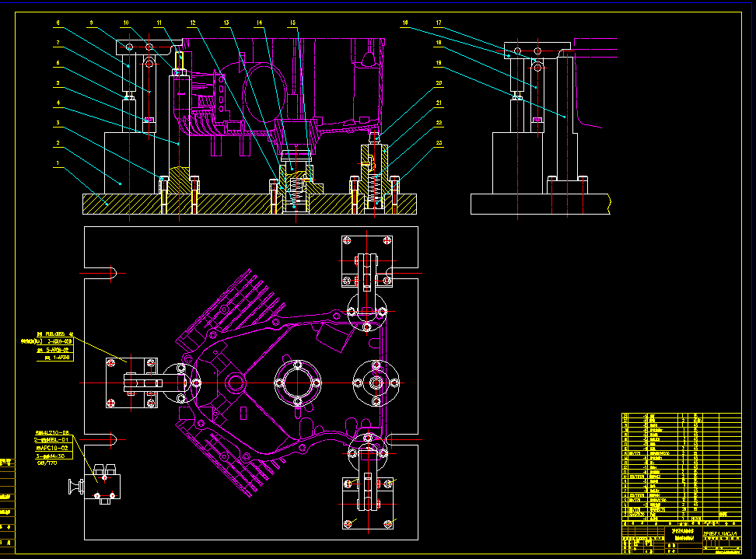The image size is (756, 559).
Task: Click part callout number 6
Action: [x=58, y=63]
